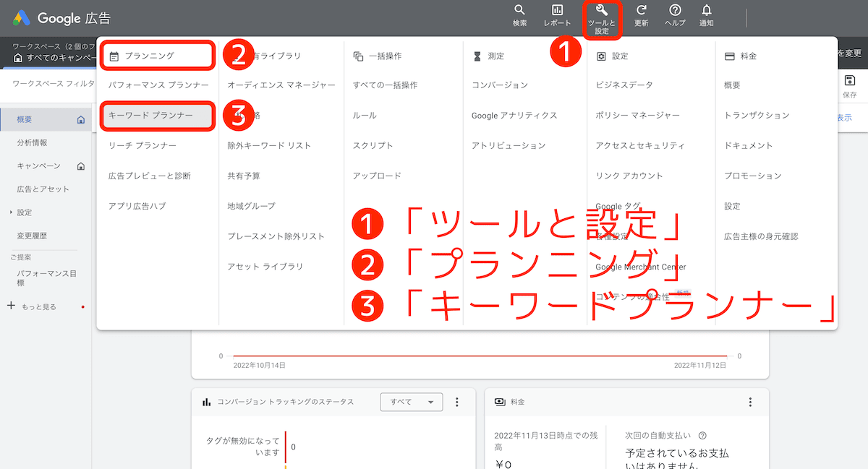
Task: Open the reports (レポート) icon
Action: tap(557, 11)
